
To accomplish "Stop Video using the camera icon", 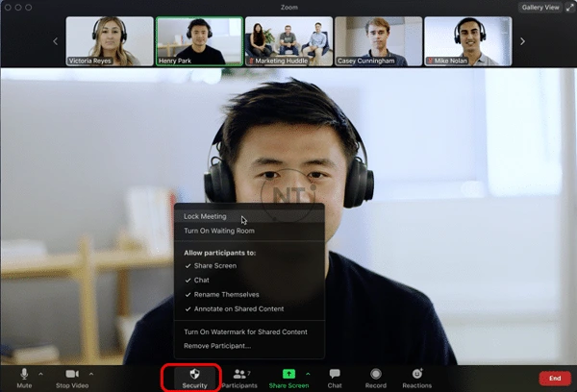I will [x=72, y=379].
